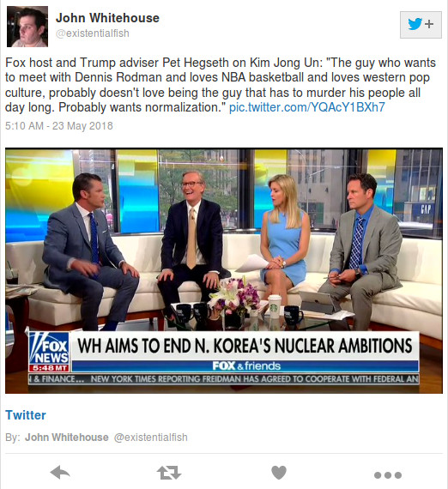The width and height of the screenshot is (448, 489).
Task: Open pic.twitter.com/YQAcY1BXh7 link
Action: (307, 107)
